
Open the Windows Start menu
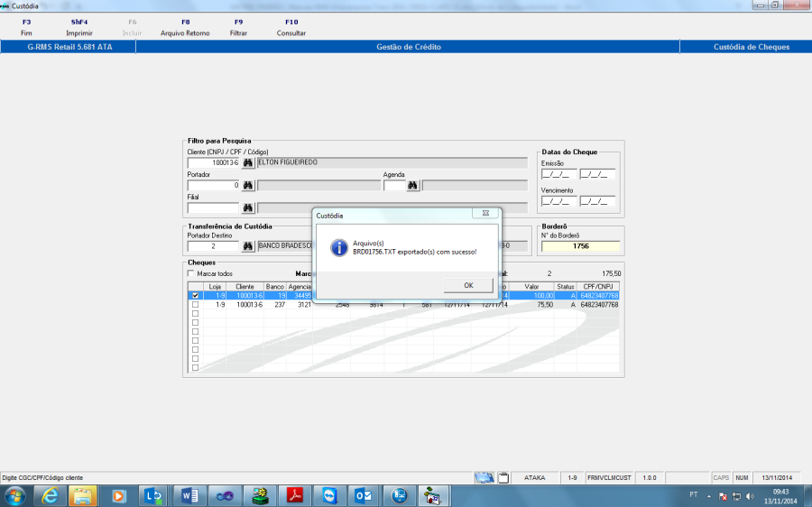click(x=14, y=496)
